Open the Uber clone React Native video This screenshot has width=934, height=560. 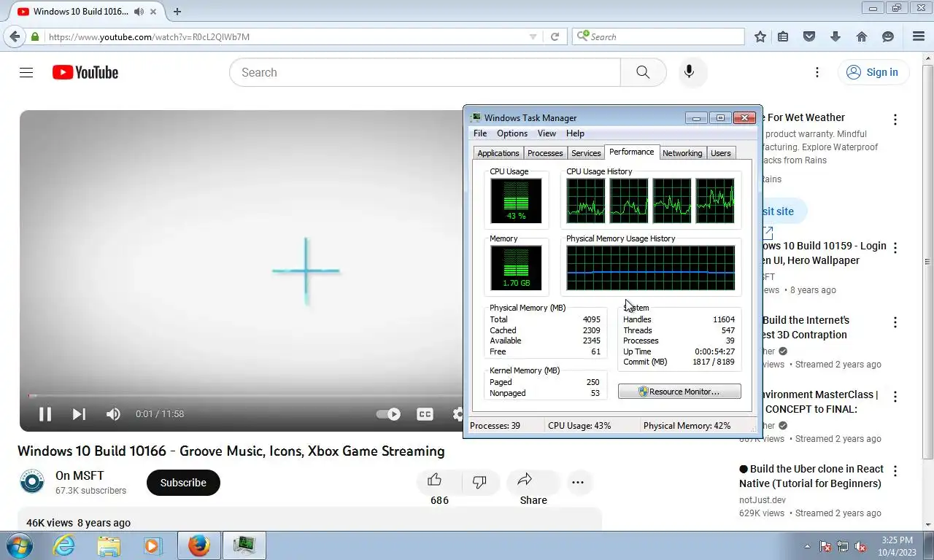pyautogui.click(x=811, y=476)
